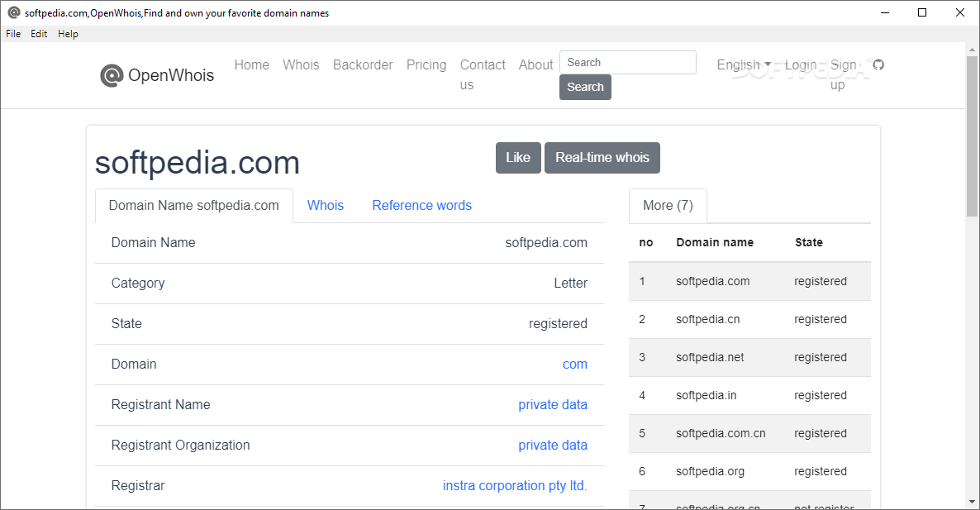The width and height of the screenshot is (980, 510).
Task: Click the app icon in the title bar
Action: pyautogui.click(x=14, y=12)
